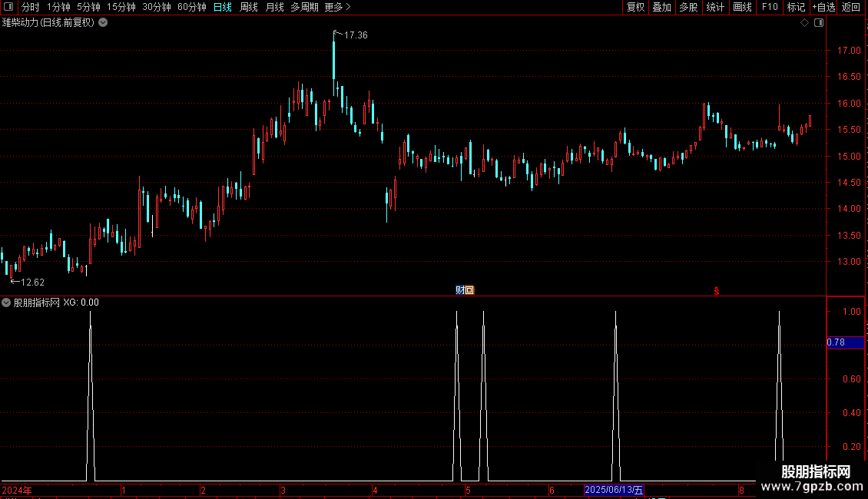The height and width of the screenshot is (499, 868).
Task: Click the XG: 0.00 indicator value
Action: [x=81, y=302]
